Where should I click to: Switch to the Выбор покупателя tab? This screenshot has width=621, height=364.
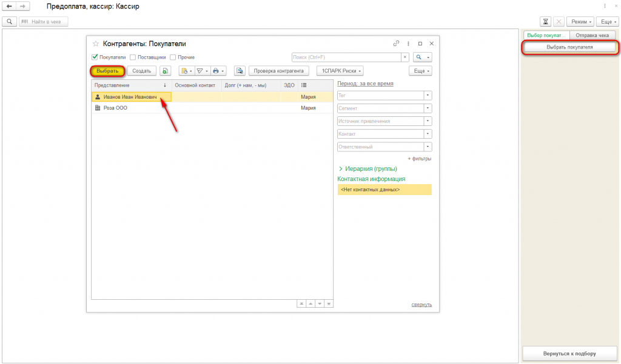[x=546, y=36]
